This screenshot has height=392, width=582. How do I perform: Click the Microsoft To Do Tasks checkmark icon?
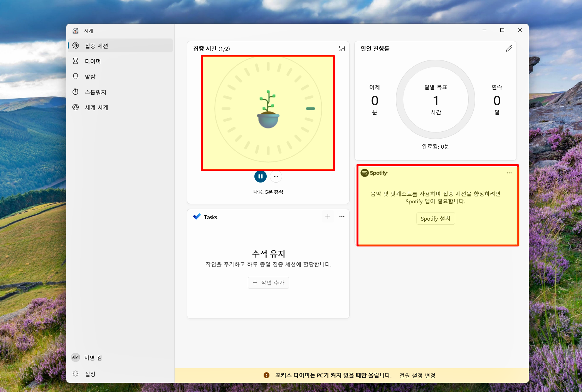[197, 217]
